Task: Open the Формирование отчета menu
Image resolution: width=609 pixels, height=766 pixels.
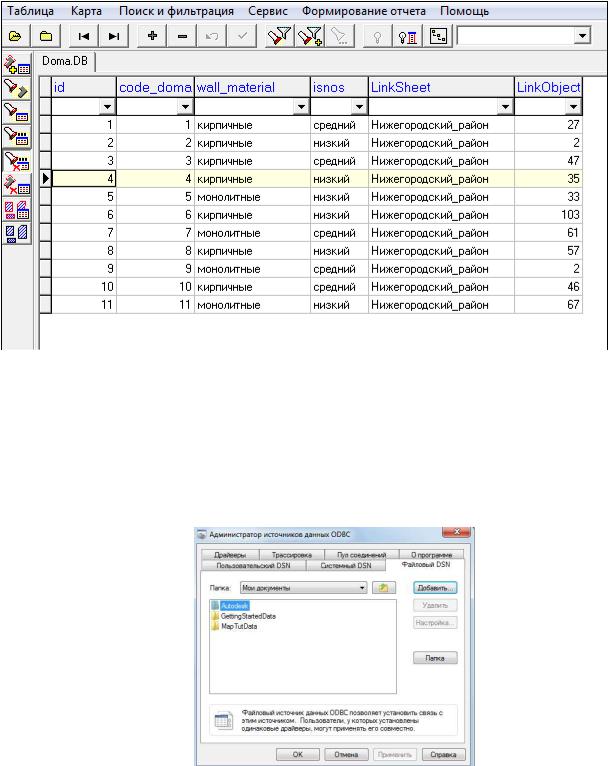Action: click(x=363, y=11)
